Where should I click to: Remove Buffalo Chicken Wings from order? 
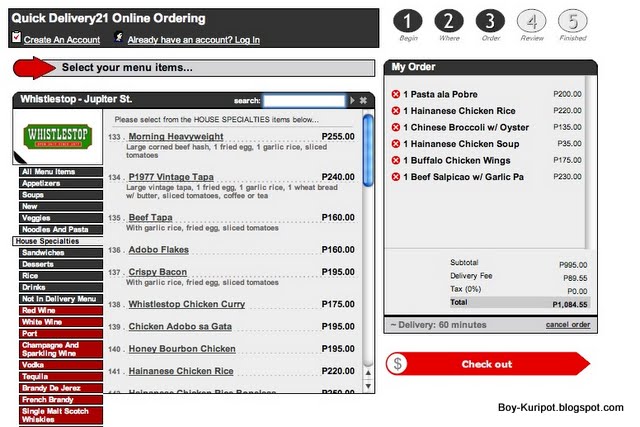click(396, 160)
